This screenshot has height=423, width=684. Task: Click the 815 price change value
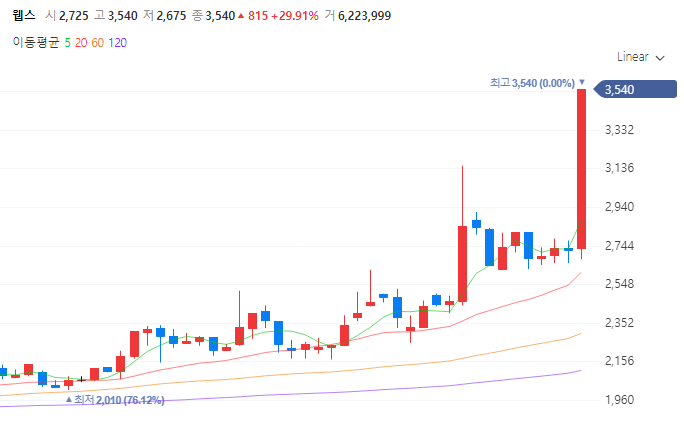258,16
